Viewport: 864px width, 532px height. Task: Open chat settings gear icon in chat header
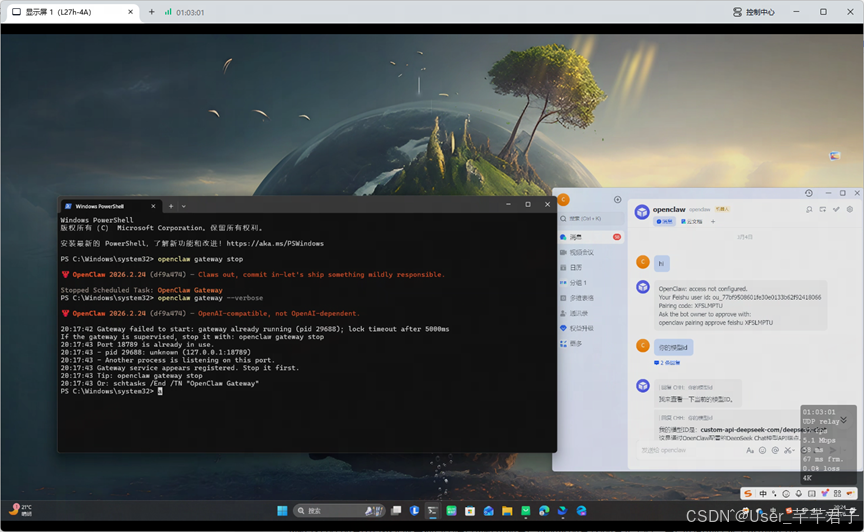pyautogui.click(x=850, y=209)
